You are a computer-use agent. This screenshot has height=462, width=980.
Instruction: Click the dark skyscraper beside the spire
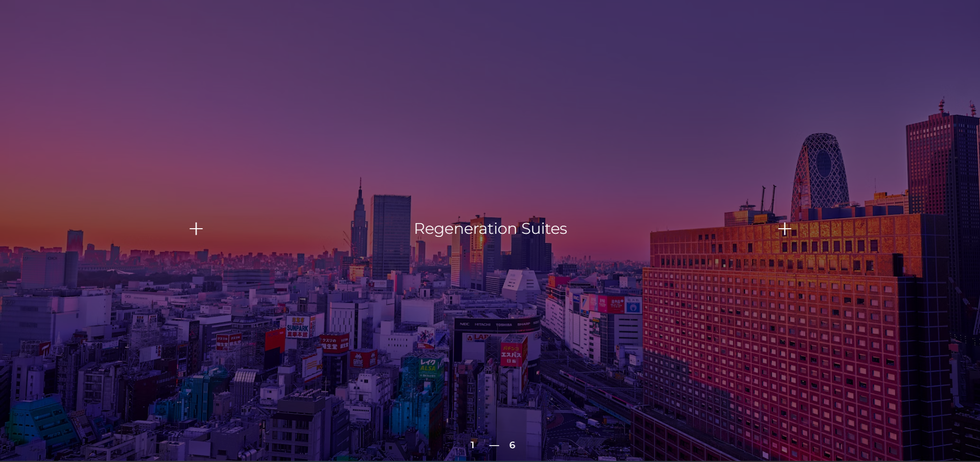(x=391, y=235)
